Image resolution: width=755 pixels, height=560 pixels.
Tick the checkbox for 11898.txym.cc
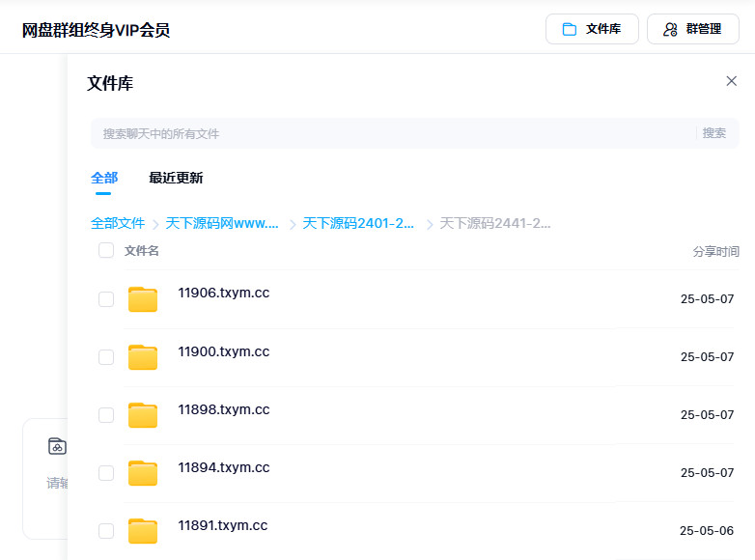(106, 415)
